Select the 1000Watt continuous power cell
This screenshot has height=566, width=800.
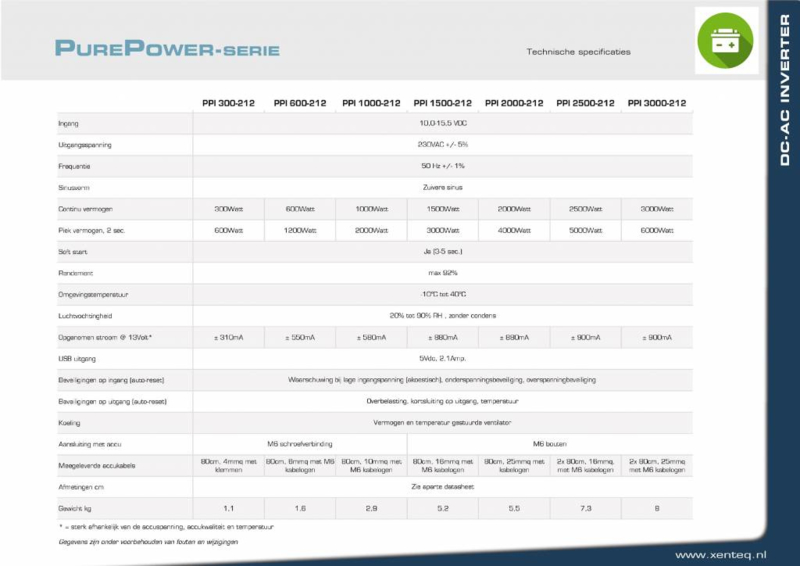click(x=371, y=209)
